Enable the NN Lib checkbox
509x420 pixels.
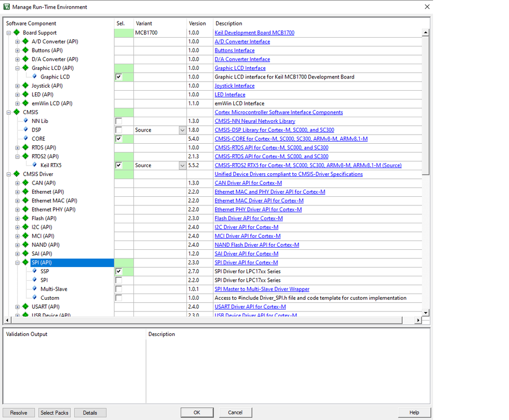pyautogui.click(x=119, y=121)
